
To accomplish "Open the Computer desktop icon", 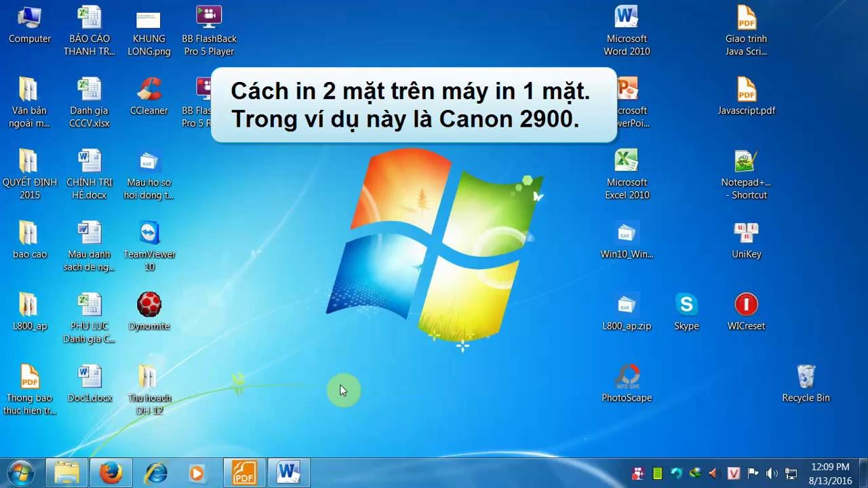I will (29, 26).
